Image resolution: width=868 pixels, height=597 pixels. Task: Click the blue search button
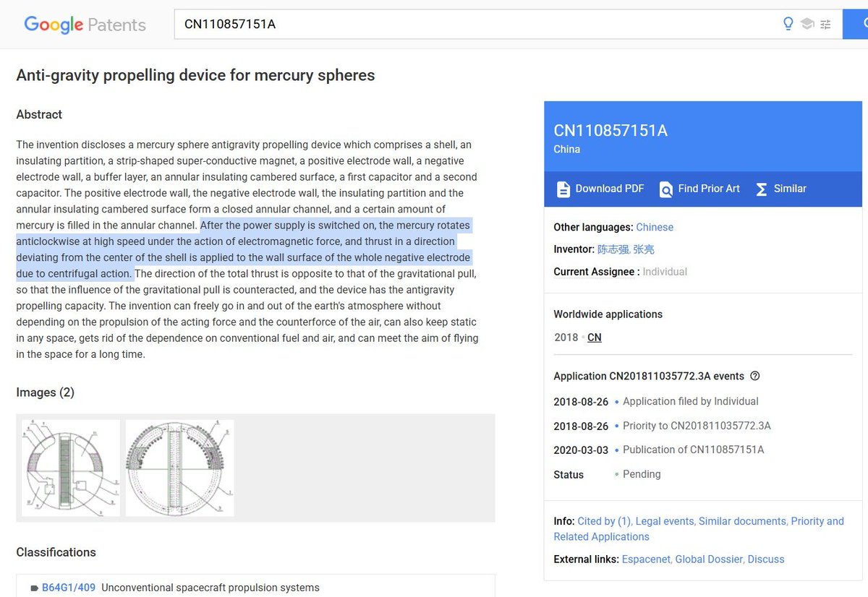[x=856, y=24]
